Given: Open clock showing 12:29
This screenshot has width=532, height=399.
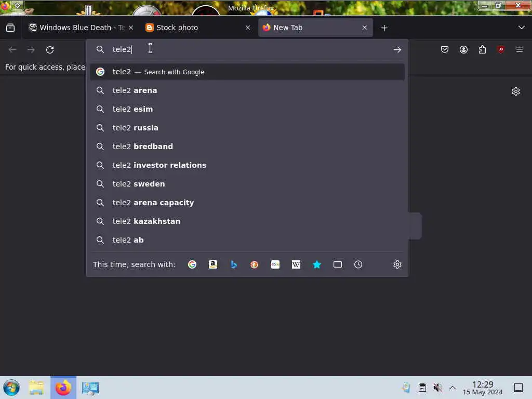Looking at the screenshot, I should [483, 388].
